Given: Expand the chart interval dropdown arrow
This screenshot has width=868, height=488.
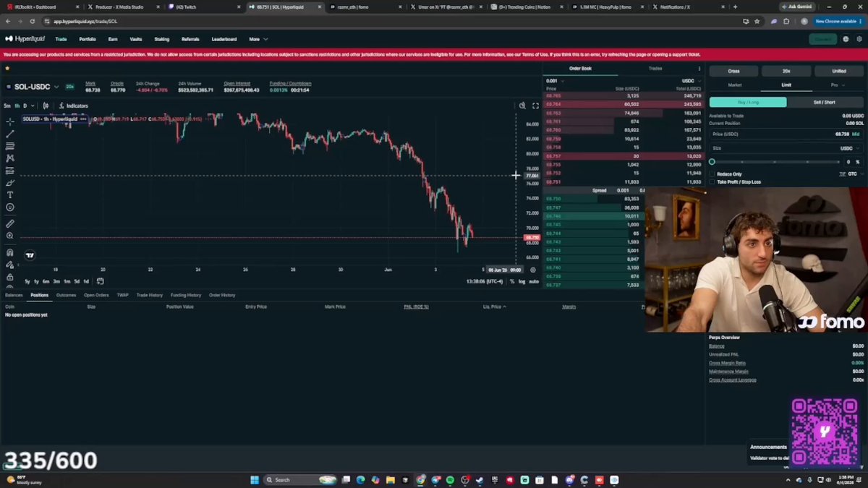Looking at the screenshot, I should pos(33,106).
